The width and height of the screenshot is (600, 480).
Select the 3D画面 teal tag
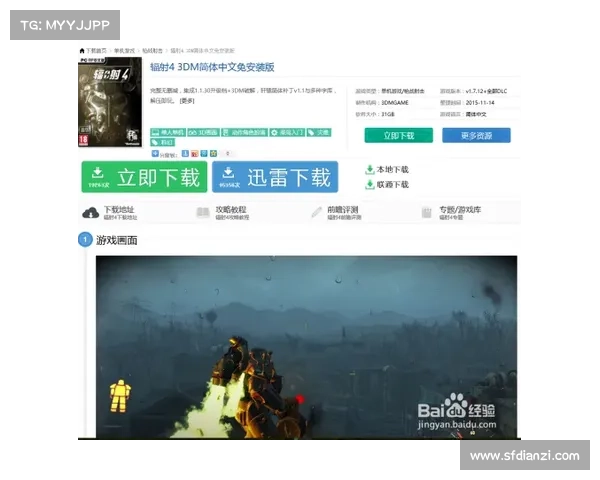pos(203,132)
